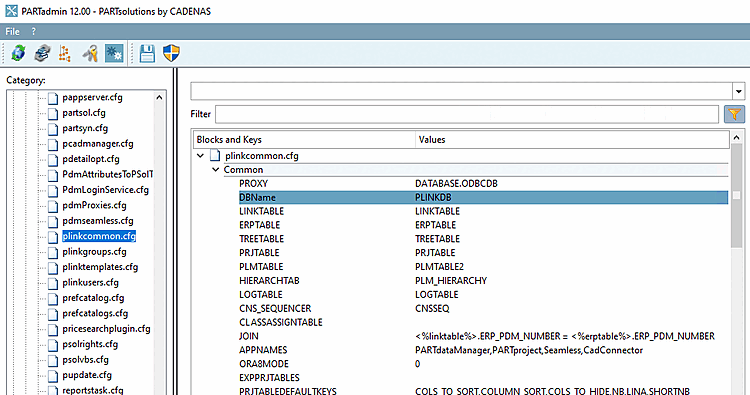The height and width of the screenshot is (395, 750).
Task: Click the Values column header
Action: [572, 140]
